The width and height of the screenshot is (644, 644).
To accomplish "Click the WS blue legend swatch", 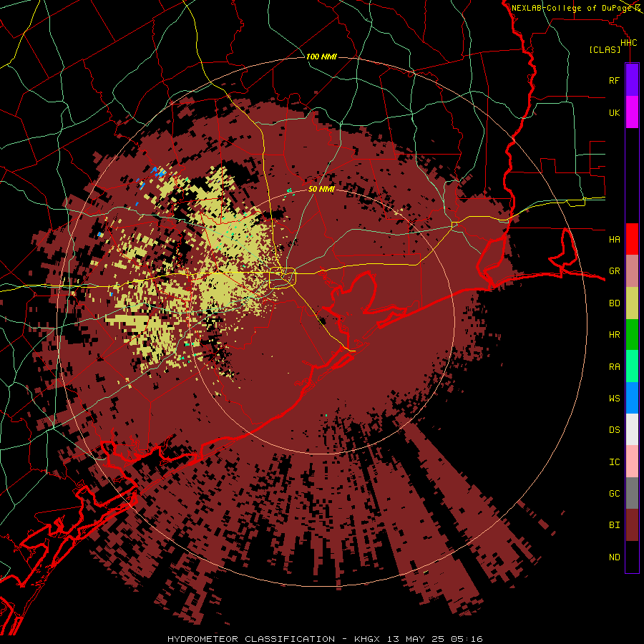I will [x=632, y=398].
